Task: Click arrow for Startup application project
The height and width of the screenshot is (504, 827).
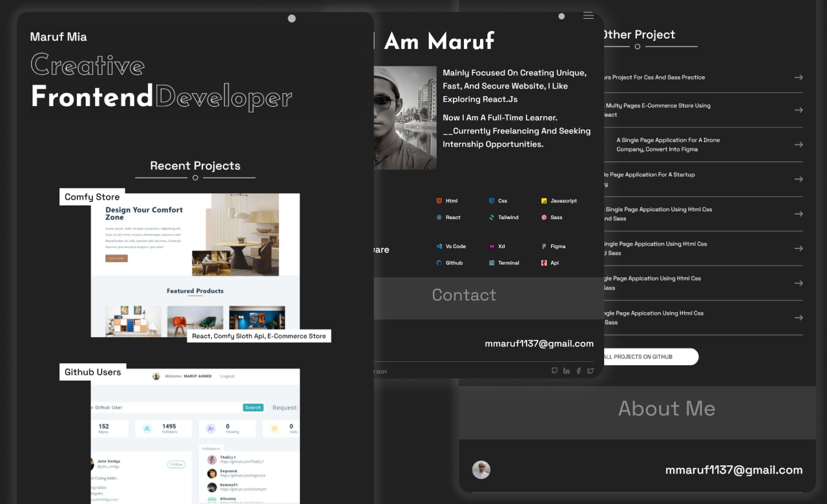Action: pos(799,179)
